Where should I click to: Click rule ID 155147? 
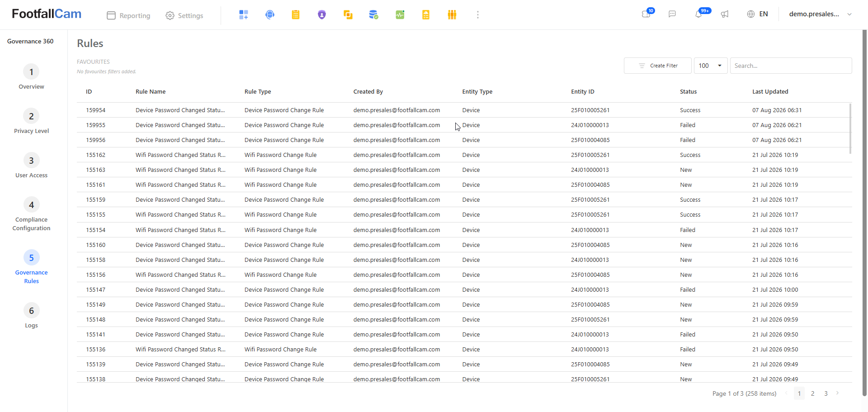(x=96, y=290)
